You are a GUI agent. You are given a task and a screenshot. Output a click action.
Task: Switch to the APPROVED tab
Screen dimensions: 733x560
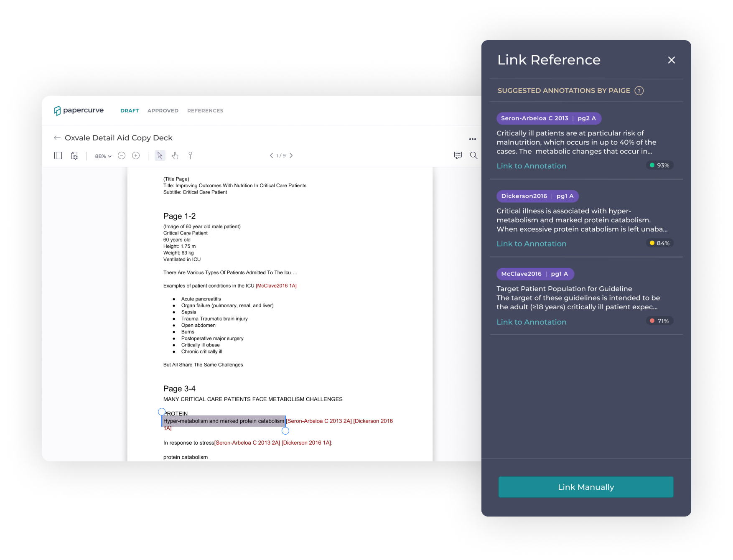[x=163, y=111]
